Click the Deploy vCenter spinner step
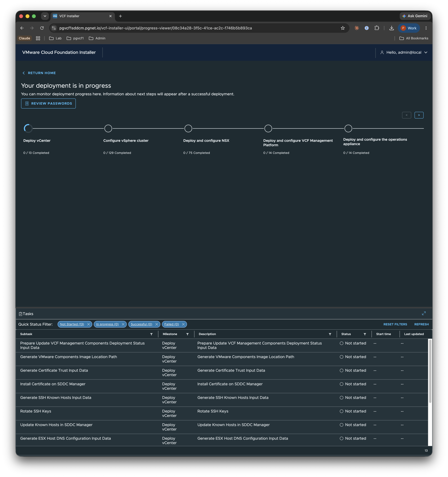Screen dimensions: 448x477 (x=28, y=128)
